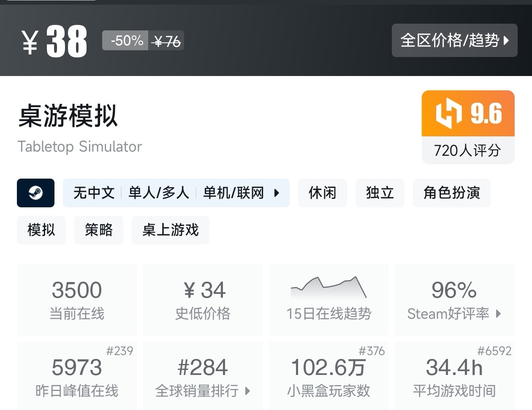Viewport: 532px width, 410px height.
Task: Tap the orange 9.6 rating badge
Action: [x=468, y=114]
